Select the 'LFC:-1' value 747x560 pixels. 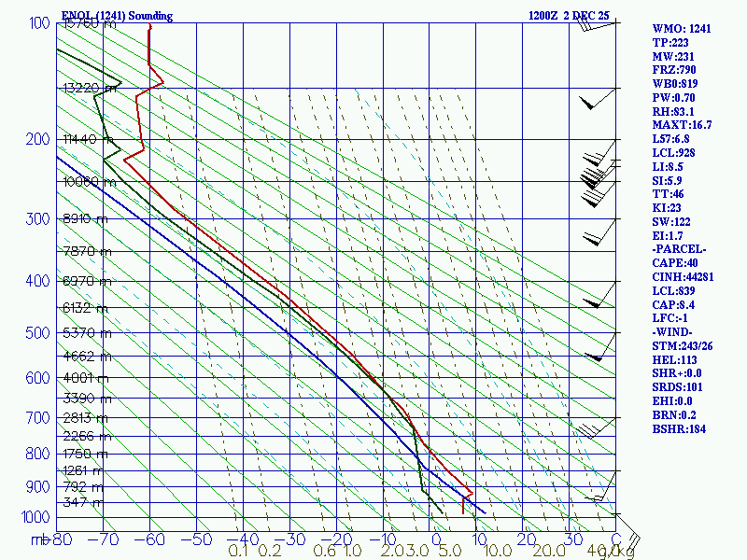coord(669,317)
